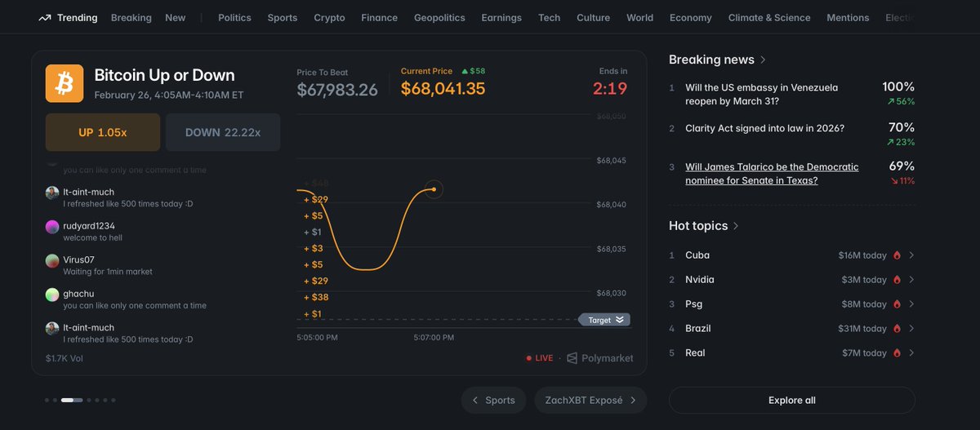This screenshot has height=430, width=980.
Task: Click the current price dot on the chart
Action: 434,189
